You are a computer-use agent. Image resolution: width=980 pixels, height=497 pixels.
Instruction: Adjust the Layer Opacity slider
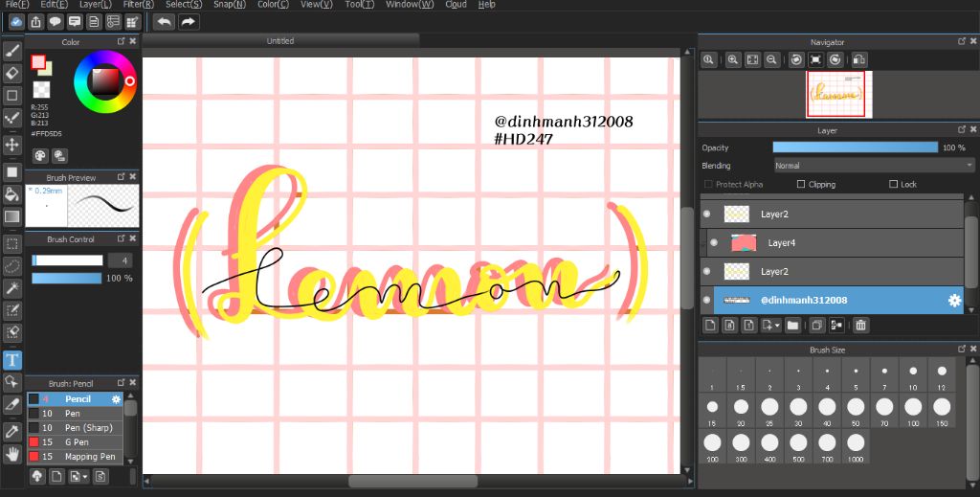coord(855,147)
